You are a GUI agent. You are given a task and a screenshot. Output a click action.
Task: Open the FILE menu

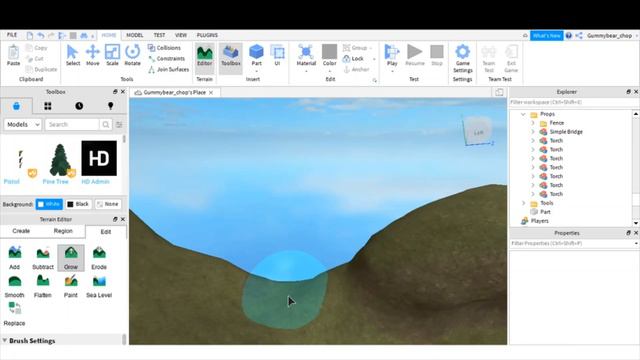pyautogui.click(x=12, y=35)
